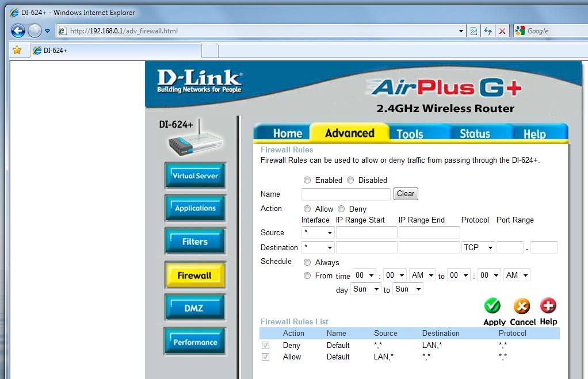Select the From time schedule radio button
588x379 pixels.
point(307,275)
